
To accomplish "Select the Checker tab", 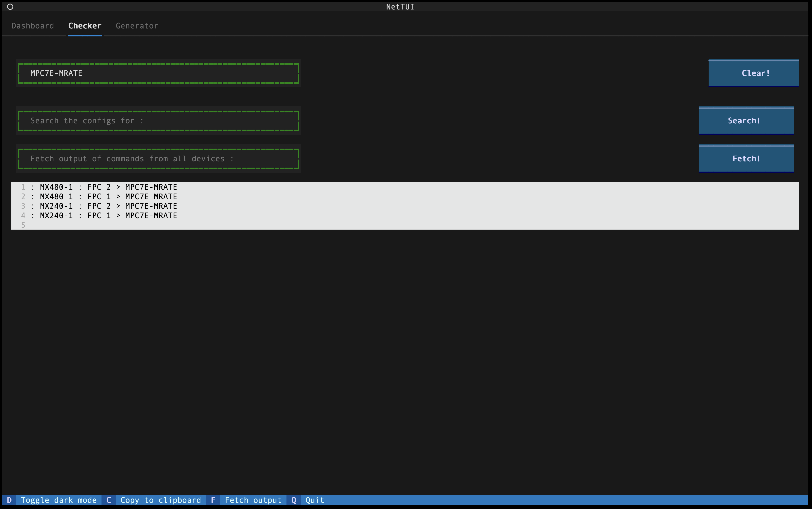I will pos(85,26).
